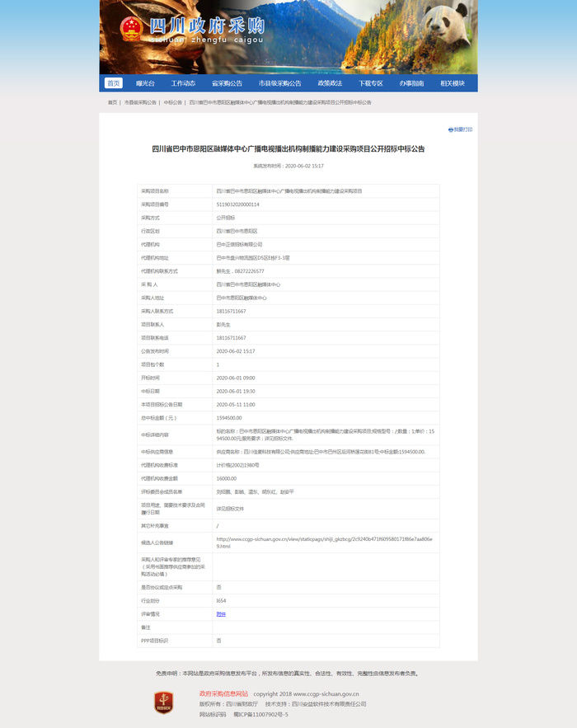The width and height of the screenshot is (577, 728).
Task: Click 公开招标 in the 采购方式 row
Action: coord(226,218)
